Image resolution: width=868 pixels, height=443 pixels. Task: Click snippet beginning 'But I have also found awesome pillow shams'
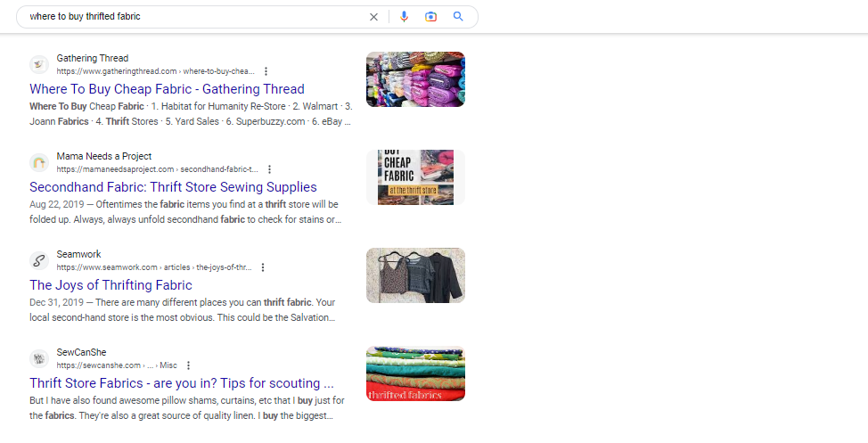tap(187, 408)
